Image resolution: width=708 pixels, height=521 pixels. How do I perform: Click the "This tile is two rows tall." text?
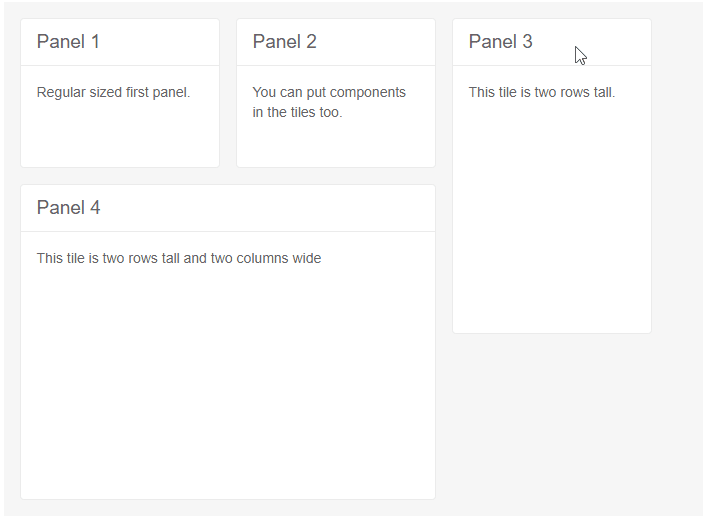541,93
